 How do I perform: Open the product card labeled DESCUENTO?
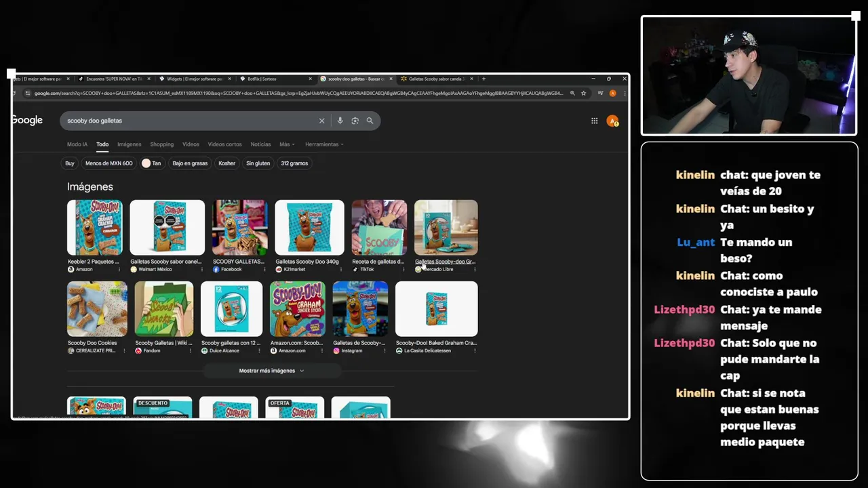pos(163,407)
